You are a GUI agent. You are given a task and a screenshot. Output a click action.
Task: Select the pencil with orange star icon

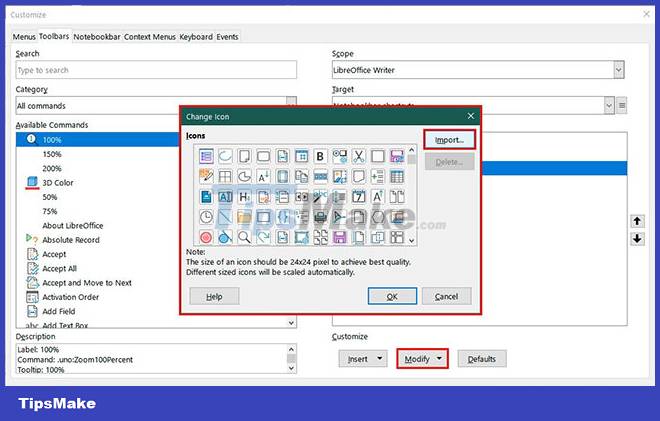[x=206, y=176]
